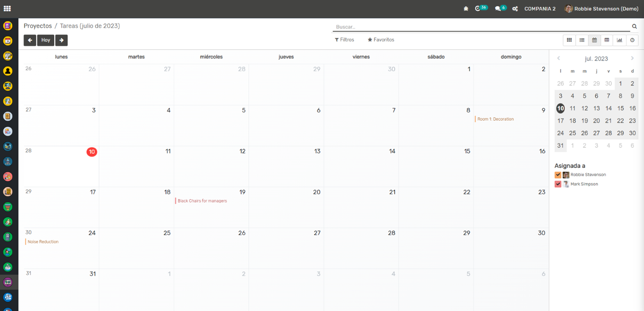Viewport: 644px width, 311px height.
Task: Switch to kanban view
Action: point(569,40)
